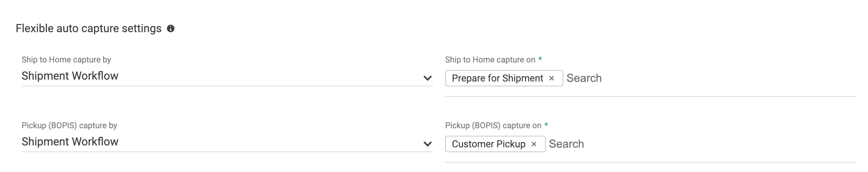Viewport: 868px width, 172px height.
Task: Click the info icon beside Flexible auto capture settings
Action: [x=170, y=29]
